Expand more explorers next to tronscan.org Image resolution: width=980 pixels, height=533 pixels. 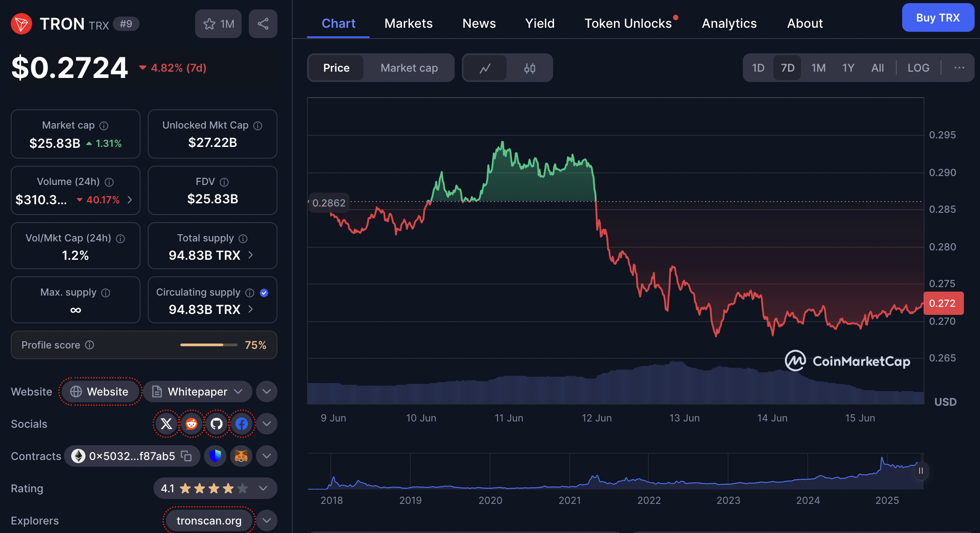point(267,520)
